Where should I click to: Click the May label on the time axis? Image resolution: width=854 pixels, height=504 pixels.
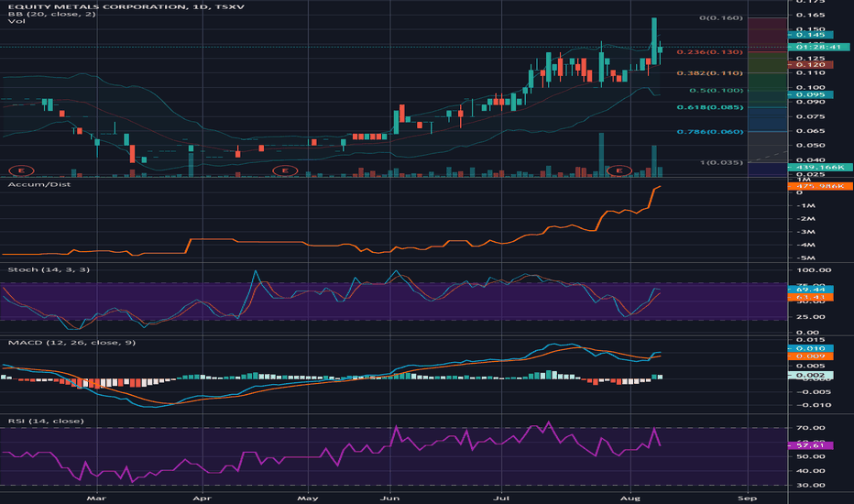click(308, 498)
